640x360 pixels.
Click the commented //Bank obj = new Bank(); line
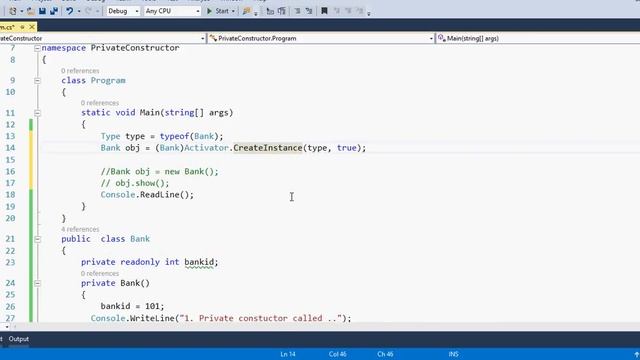click(160, 171)
